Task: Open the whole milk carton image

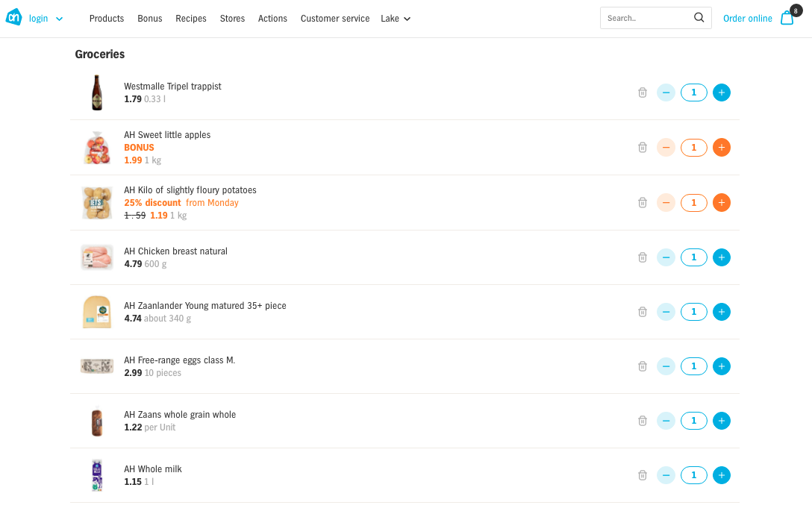Action: 97,475
